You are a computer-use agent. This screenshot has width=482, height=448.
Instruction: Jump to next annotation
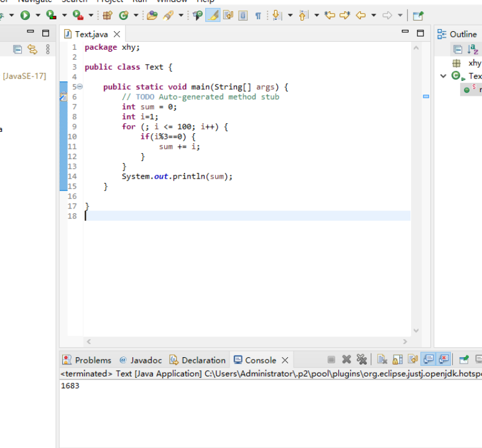277,15
